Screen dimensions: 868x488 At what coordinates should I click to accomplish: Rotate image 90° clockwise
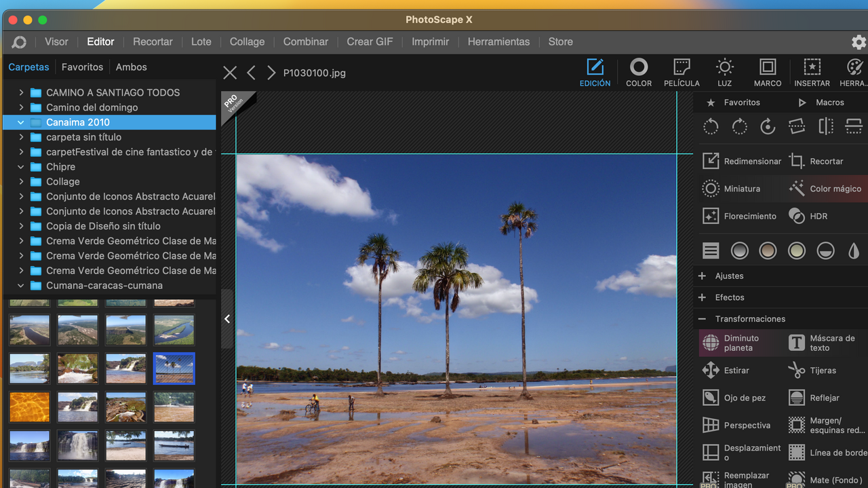(x=739, y=127)
